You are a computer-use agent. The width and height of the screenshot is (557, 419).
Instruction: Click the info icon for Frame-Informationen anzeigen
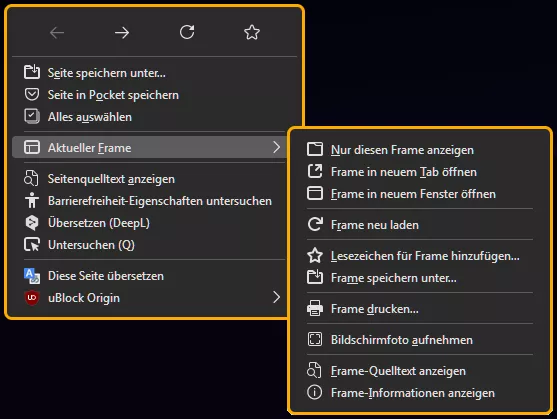[x=315, y=392]
